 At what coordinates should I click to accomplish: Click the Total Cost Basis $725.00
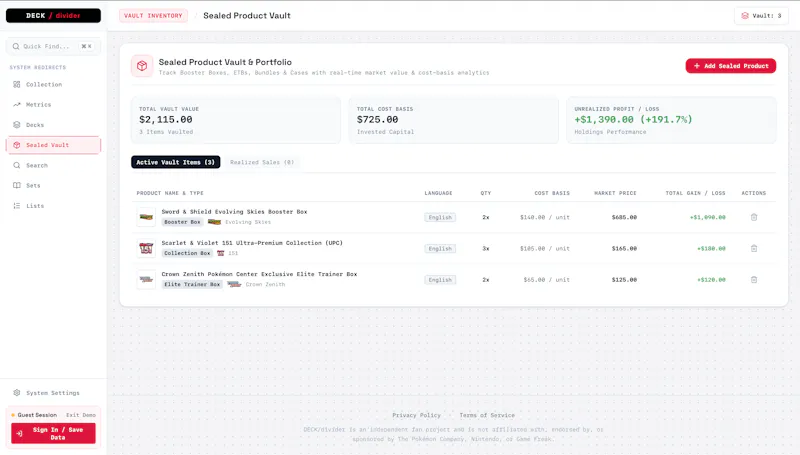(377, 119)
